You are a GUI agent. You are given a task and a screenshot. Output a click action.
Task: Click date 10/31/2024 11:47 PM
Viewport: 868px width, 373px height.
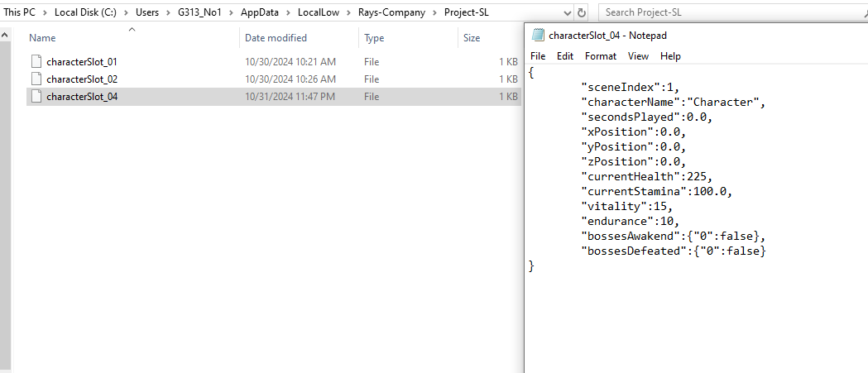click(290, 96)
